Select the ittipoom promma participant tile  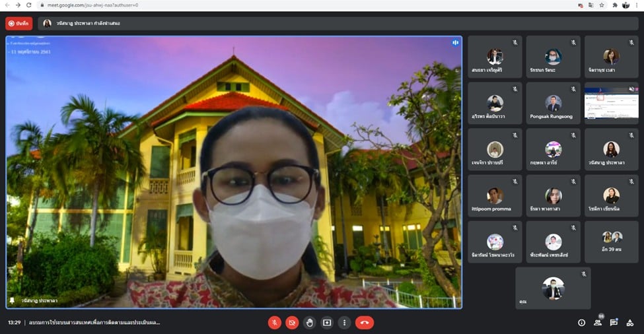(x=495, y=196)
